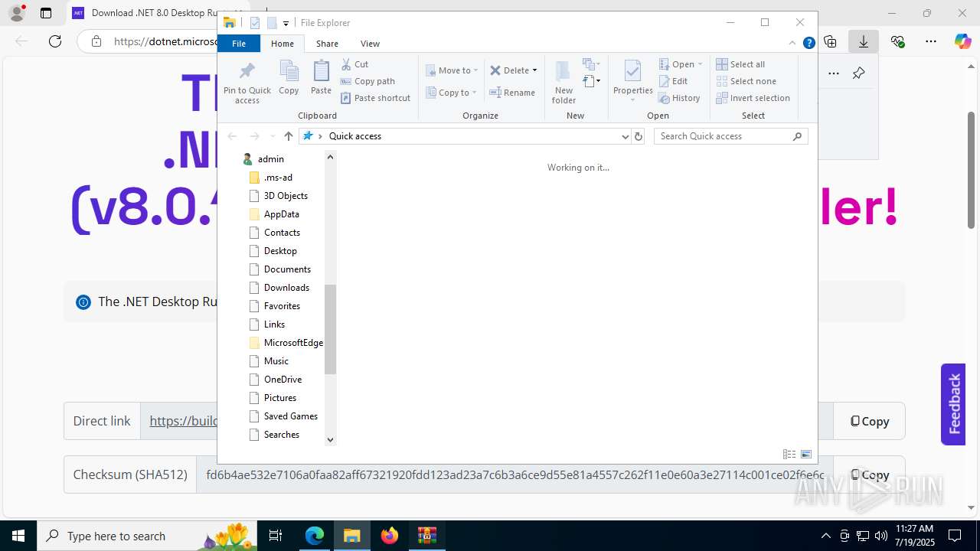Click Select none in ribbon

[x=746, y=81]
